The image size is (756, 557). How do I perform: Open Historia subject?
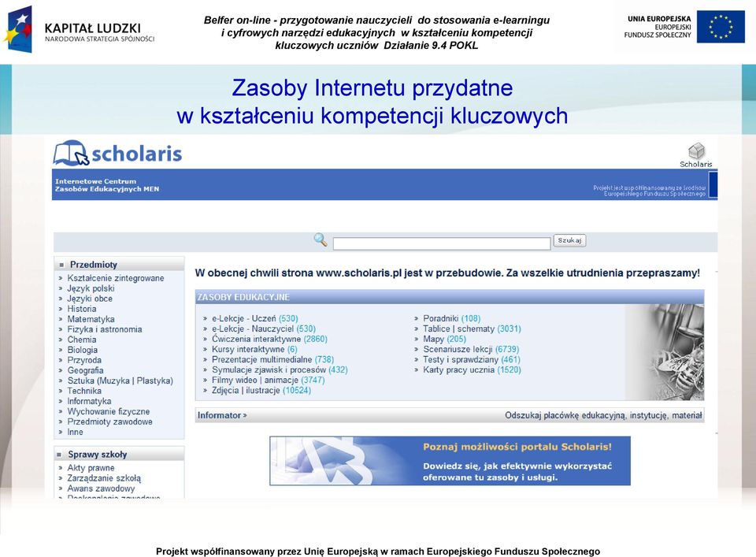pos(81,309)
